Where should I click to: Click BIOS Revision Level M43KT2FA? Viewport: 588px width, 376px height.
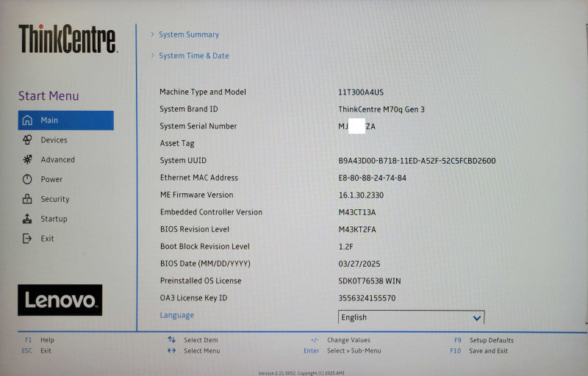357,229
